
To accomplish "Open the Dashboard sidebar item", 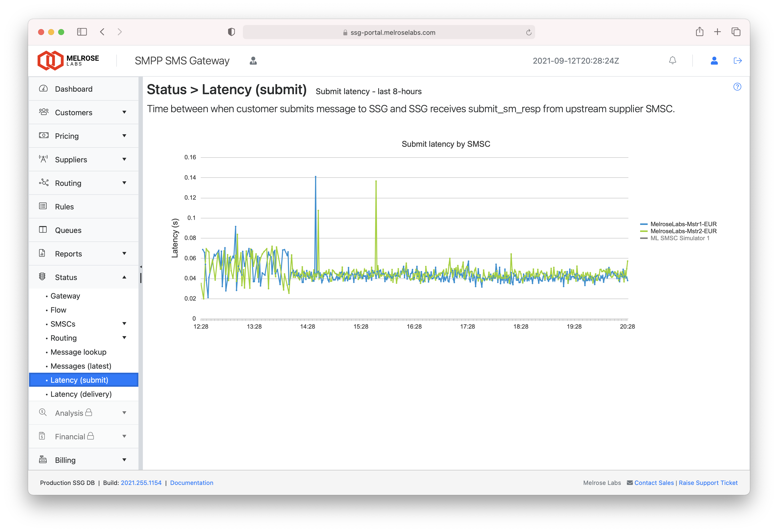I will (x=74, y=89).
